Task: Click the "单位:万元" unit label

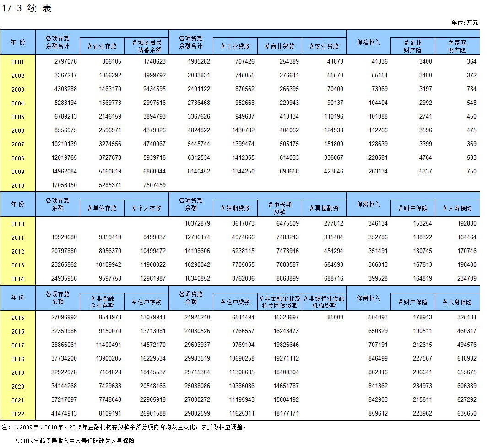Action: [465, 22]
